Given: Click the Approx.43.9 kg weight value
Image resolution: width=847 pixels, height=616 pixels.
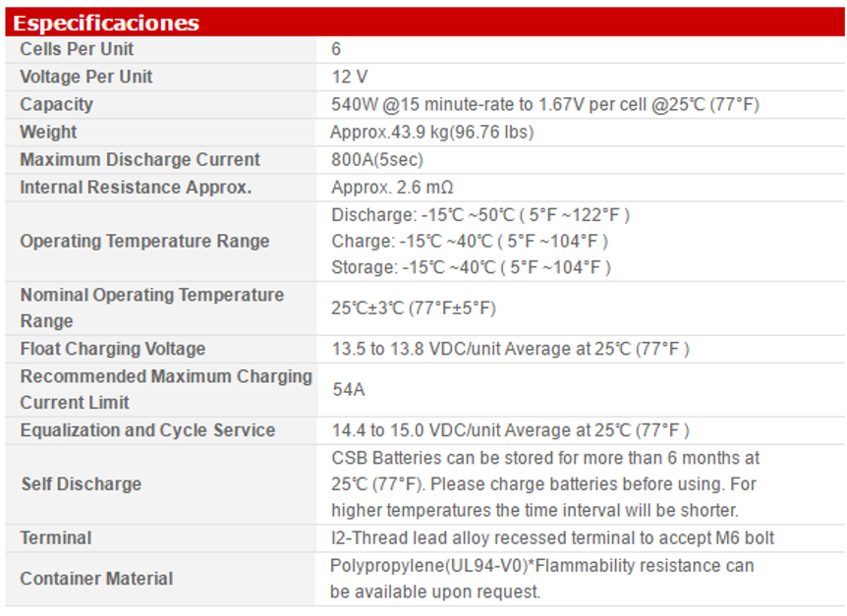Looking at the screenshot, I should coord(431,133).
